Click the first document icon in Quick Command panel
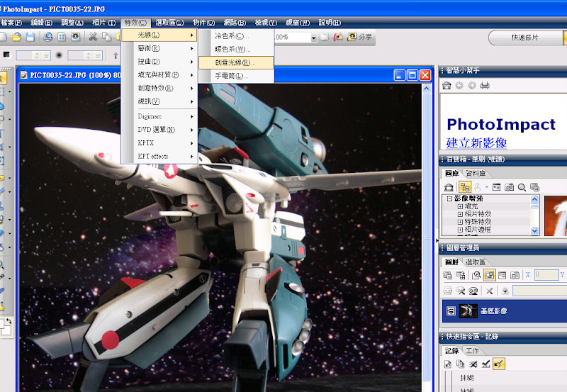Screen dimensions: 567x392 pos(448,364)
